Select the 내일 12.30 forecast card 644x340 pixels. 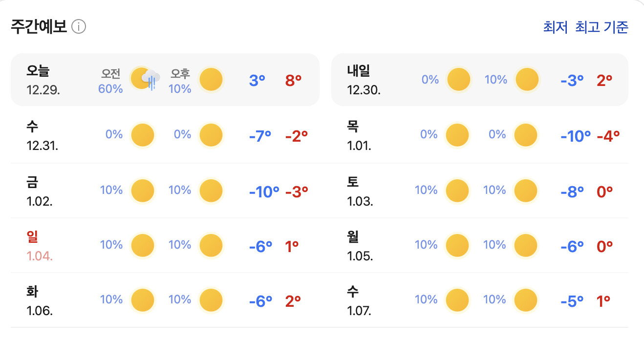click(479, 80)
